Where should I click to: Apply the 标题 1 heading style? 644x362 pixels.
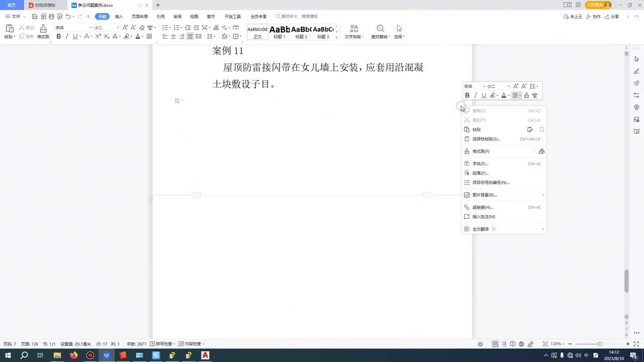[279, 32]
